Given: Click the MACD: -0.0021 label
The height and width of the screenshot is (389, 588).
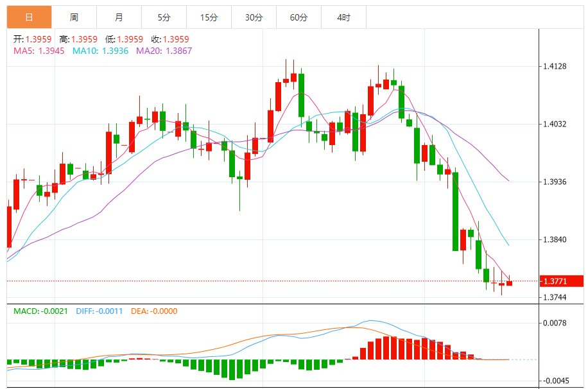Looking at the screenshot, I should [40, 311].
